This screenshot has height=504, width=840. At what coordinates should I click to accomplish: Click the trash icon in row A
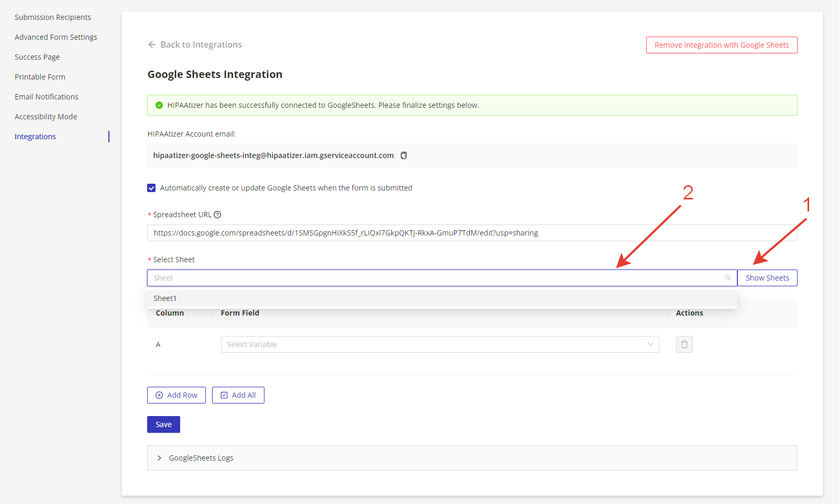684,344
